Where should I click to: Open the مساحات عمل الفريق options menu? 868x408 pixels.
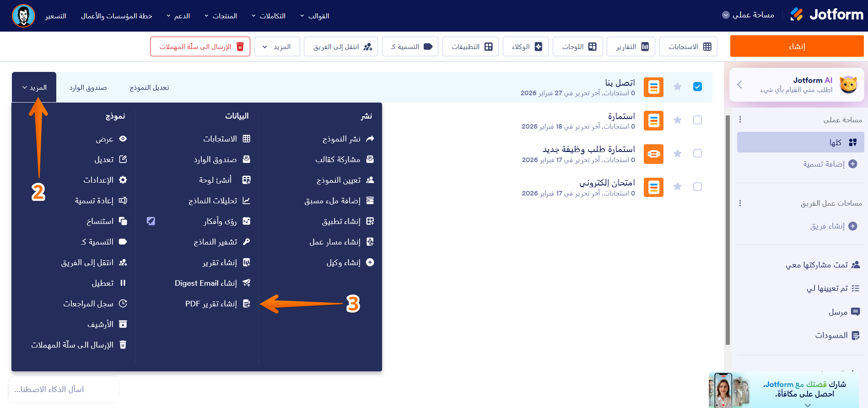click(x=740, y=203)
